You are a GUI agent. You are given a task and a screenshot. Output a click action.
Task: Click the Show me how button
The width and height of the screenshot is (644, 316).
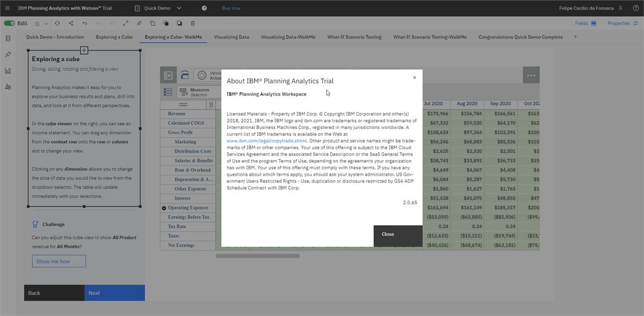click(x=58, y=261)
